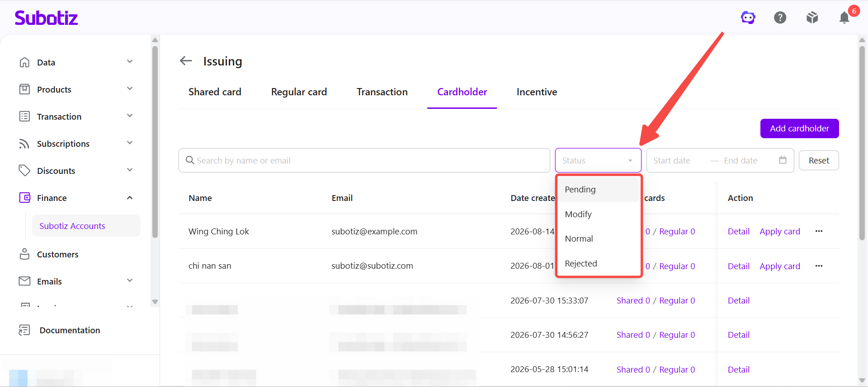Select the Cardholder tab
This screenshot has height=387, width=868.
462,92
